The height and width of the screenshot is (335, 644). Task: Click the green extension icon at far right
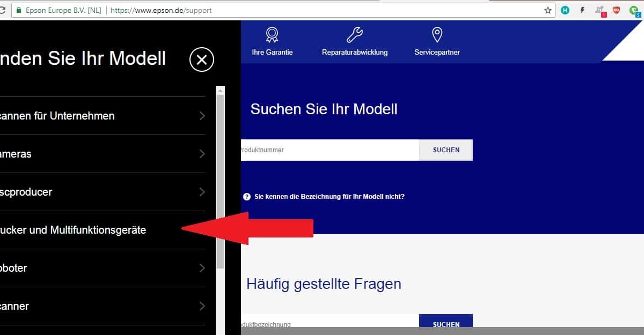pyautogui.click(x=634, y=11)
